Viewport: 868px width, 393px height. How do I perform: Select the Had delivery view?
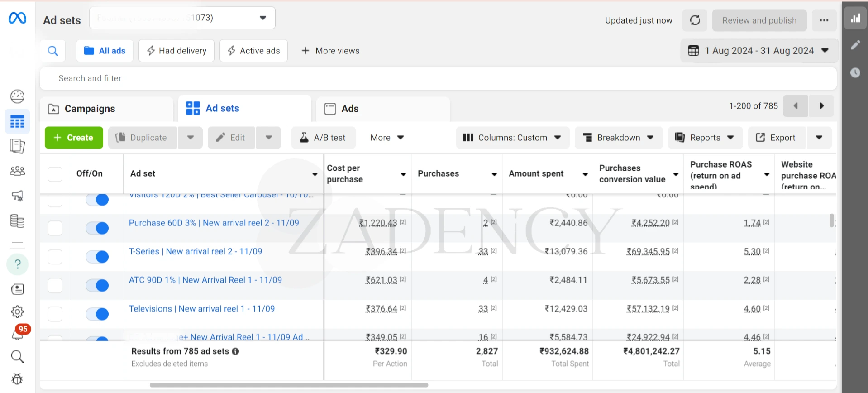tap(176, 51)
